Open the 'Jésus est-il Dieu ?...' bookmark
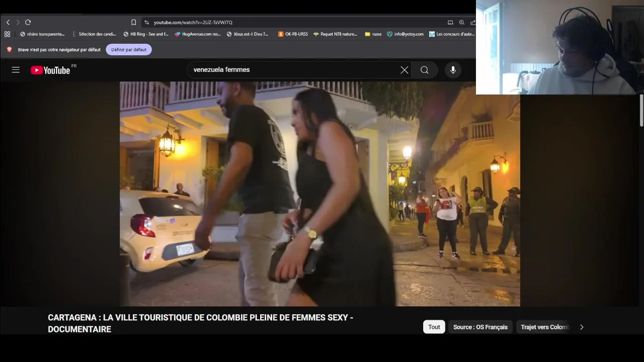Screen dimensions: 644x362 pos(248,34)
